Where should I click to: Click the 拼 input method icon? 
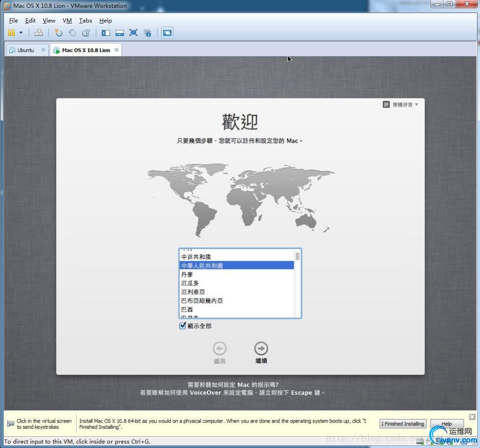click(x=386, y=104)
